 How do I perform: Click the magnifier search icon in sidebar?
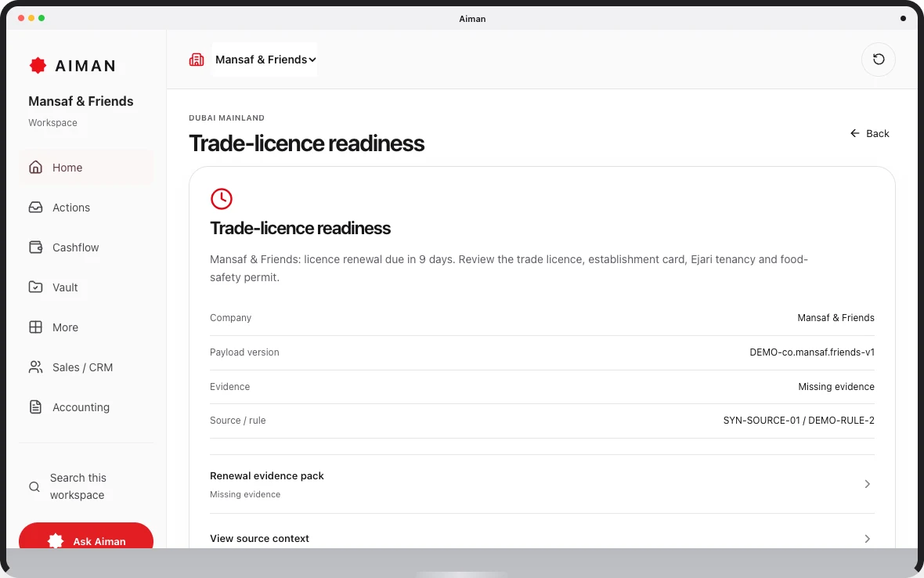click(x=34, y=486)
